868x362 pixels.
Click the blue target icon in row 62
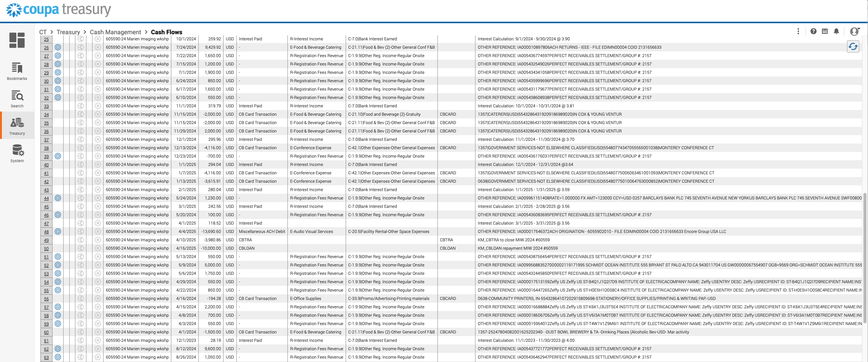click(58, 349)
